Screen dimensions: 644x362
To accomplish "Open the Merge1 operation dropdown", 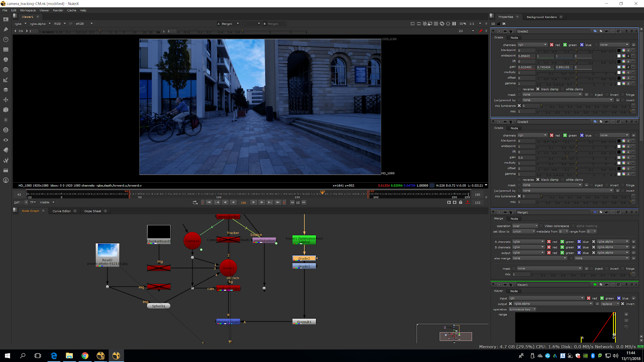I will [525, 226].
